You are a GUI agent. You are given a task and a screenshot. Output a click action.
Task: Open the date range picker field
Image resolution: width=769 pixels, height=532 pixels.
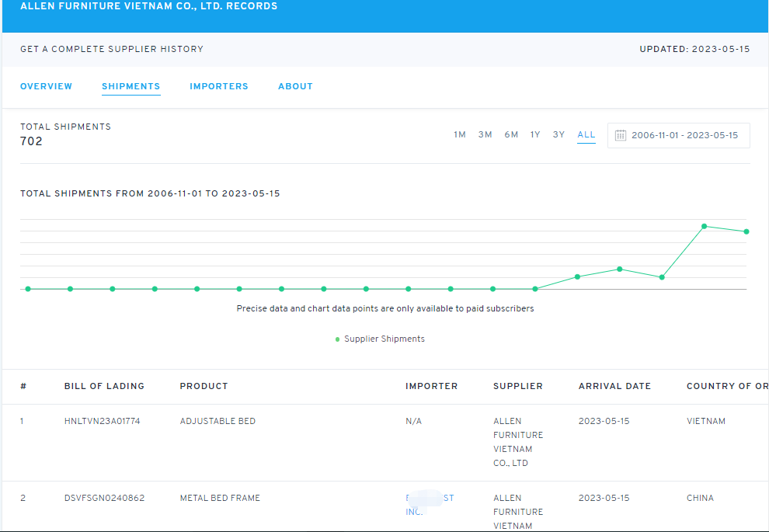(678, 135)
